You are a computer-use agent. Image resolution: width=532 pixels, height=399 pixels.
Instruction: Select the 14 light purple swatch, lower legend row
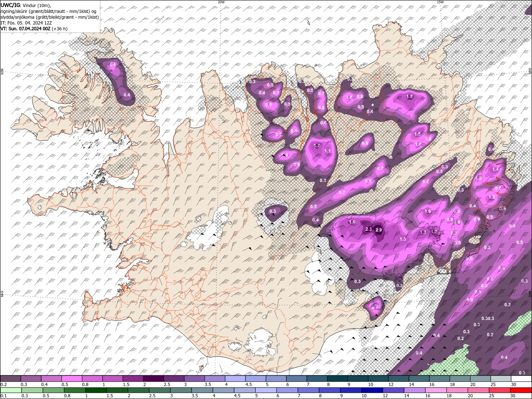pyautogui.click(x=415, y=390)
